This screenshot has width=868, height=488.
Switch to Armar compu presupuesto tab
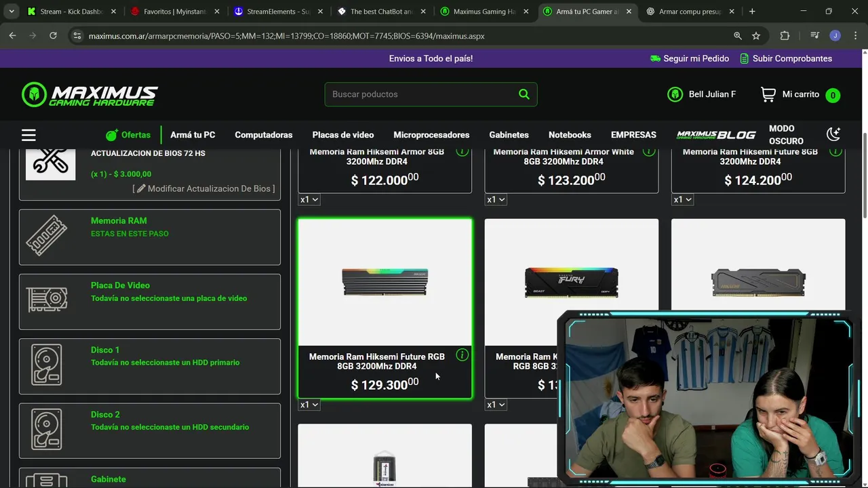(690, 12)
